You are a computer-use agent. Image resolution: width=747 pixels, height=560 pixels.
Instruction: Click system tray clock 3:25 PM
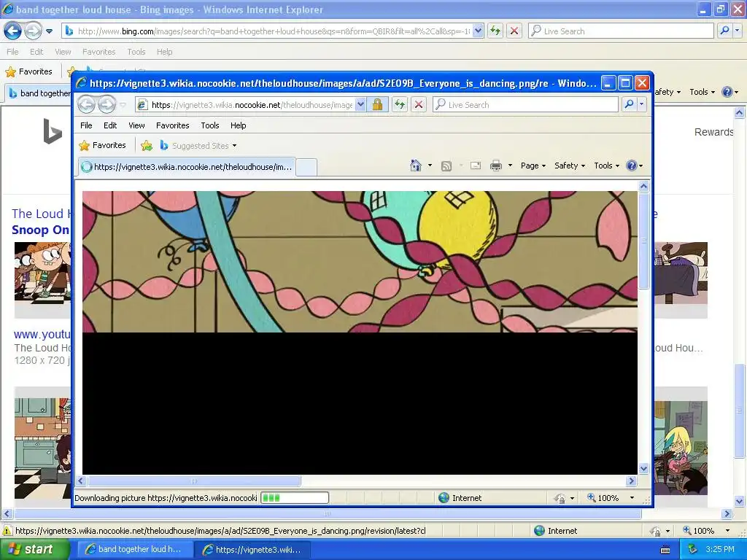(720, 549)
